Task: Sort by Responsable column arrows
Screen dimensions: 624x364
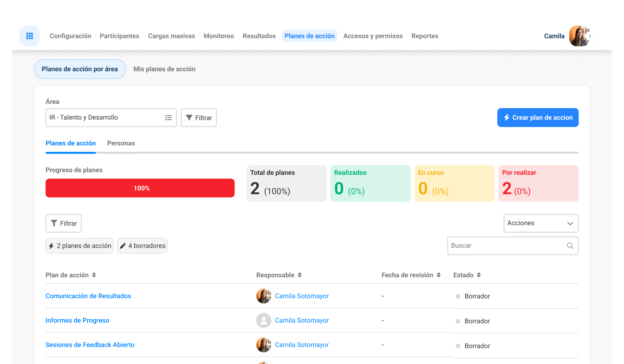Action: [300, 275]
